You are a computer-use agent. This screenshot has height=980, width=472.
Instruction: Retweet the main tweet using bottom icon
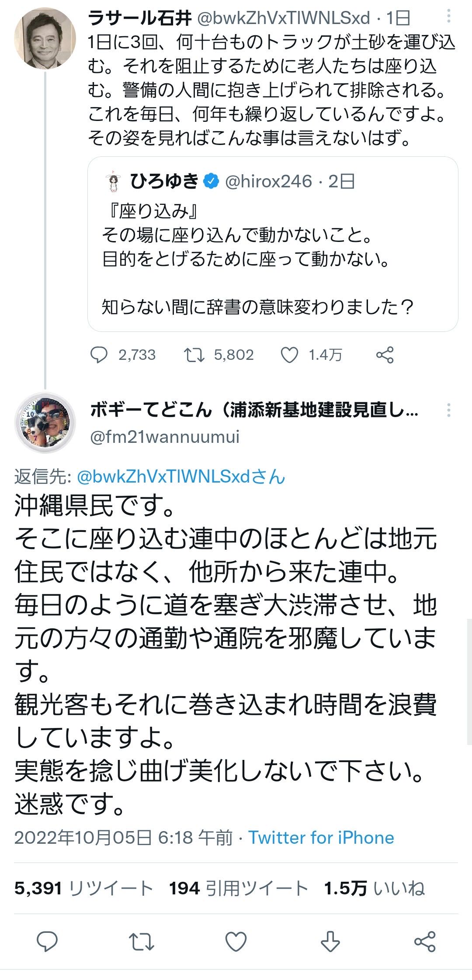pos(142,941)
